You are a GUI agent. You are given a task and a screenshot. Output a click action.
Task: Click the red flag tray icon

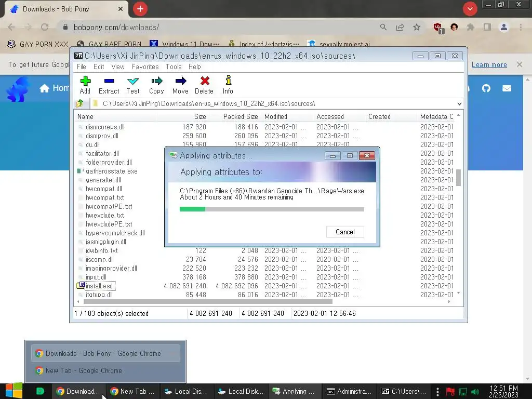pyautogui.click(x=450, y=392)
